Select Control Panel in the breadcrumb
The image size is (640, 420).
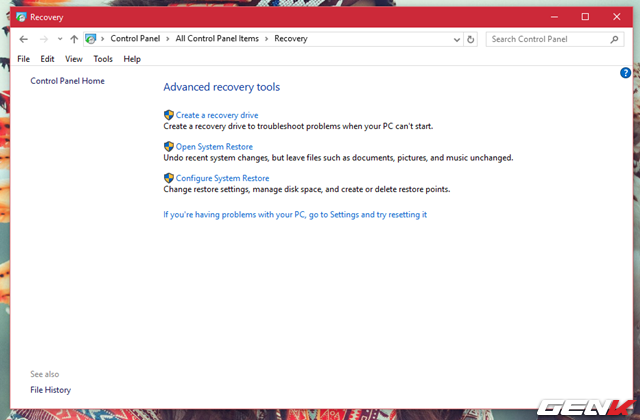pos(135,39)
